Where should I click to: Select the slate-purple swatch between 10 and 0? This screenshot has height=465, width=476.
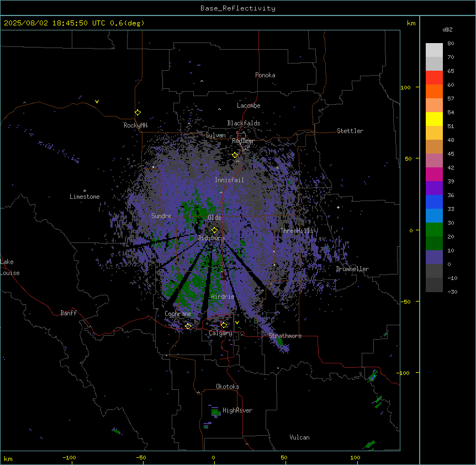coord(434,257)
